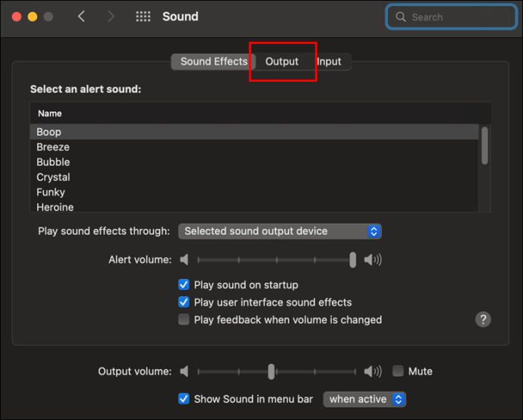This screenshot has width=523, height=420.
Task: Check the Mute checkbox
Action: (398, 371)
